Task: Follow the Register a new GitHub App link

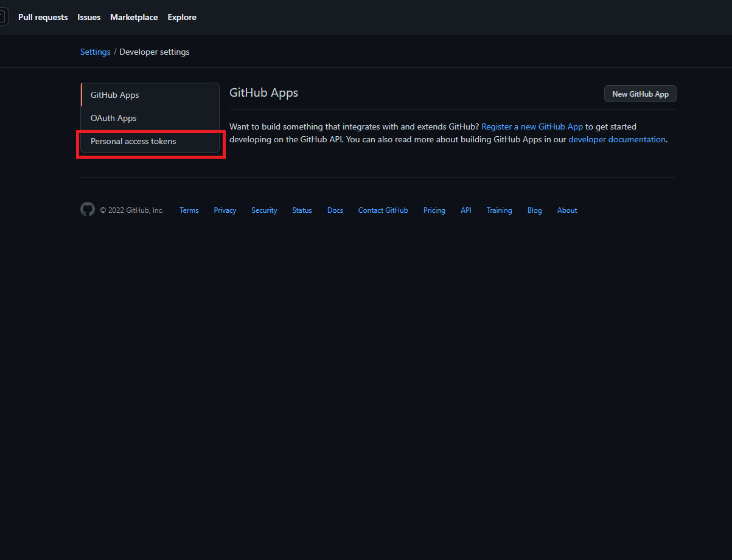Action: [x=532, y=126]
